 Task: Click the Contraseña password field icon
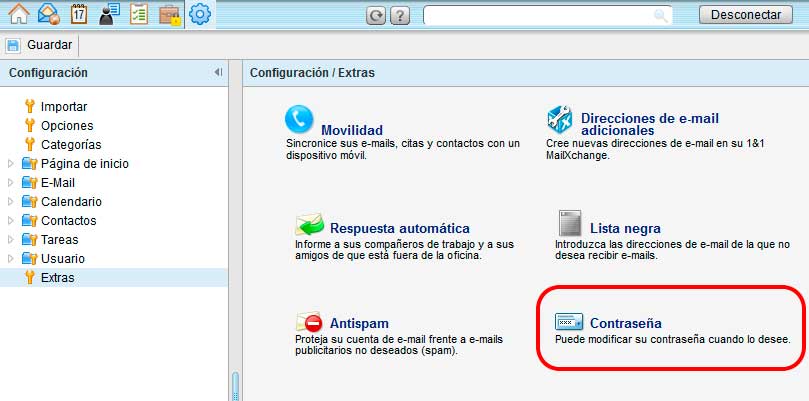tap(569, 322)
